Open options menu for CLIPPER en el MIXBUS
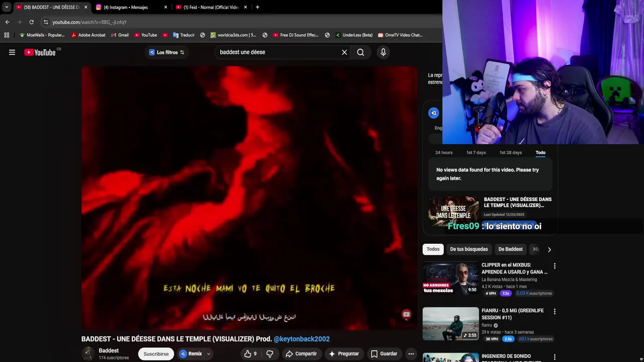 [x=554, y=265]
